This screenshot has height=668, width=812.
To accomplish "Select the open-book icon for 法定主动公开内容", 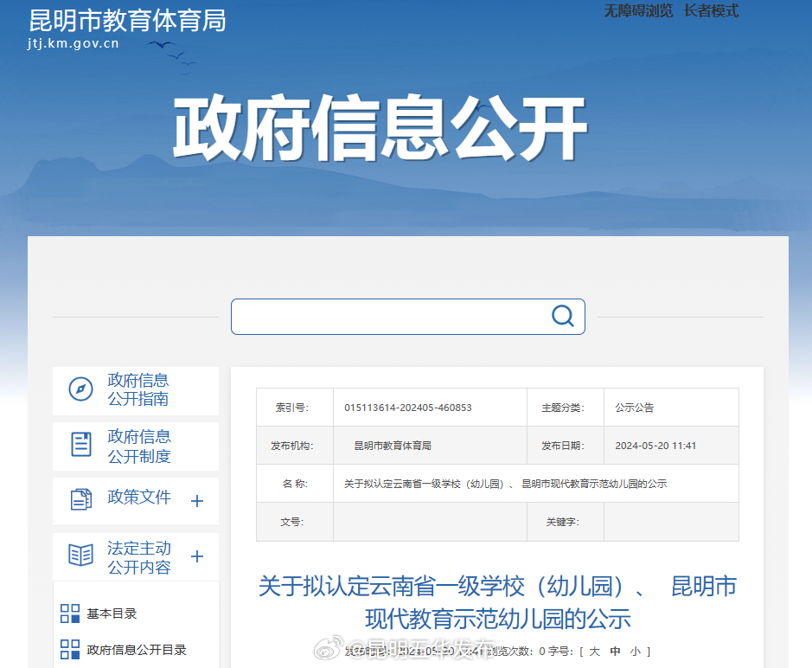I will pos(80,556).
